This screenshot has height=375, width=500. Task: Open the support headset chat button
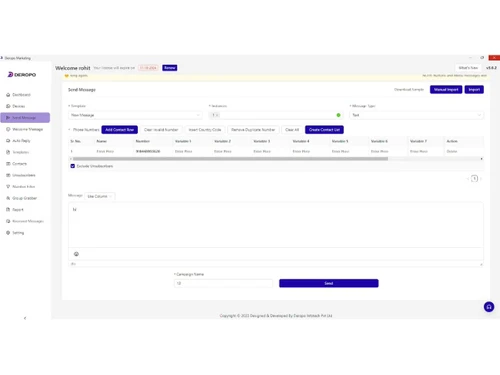pyautogui.click(x=489, y=307)
